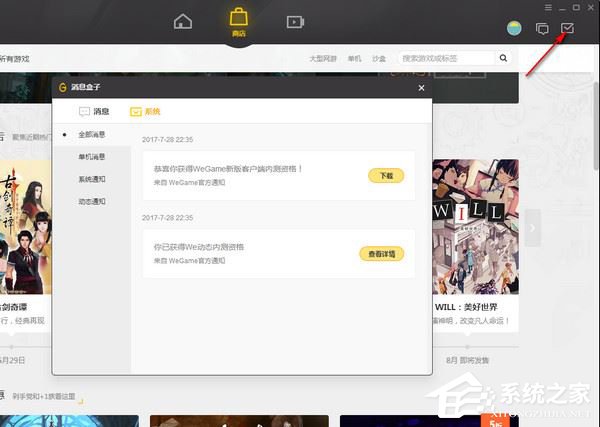Select 单机消息 in the sidebar
This screenshot has width=600, height=427.
pyautogui.click(x=92, y=156)
